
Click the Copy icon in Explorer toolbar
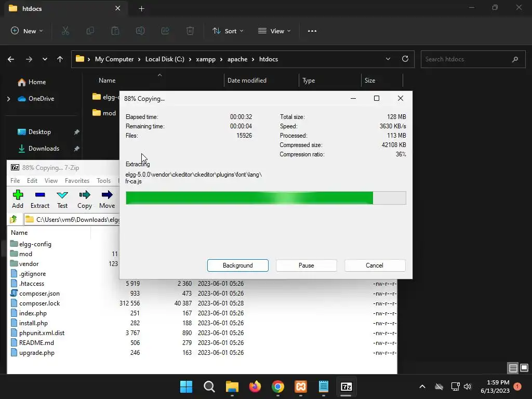(x=90, y=31)
